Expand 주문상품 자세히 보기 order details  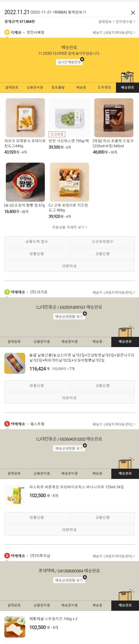click(70, 227)
